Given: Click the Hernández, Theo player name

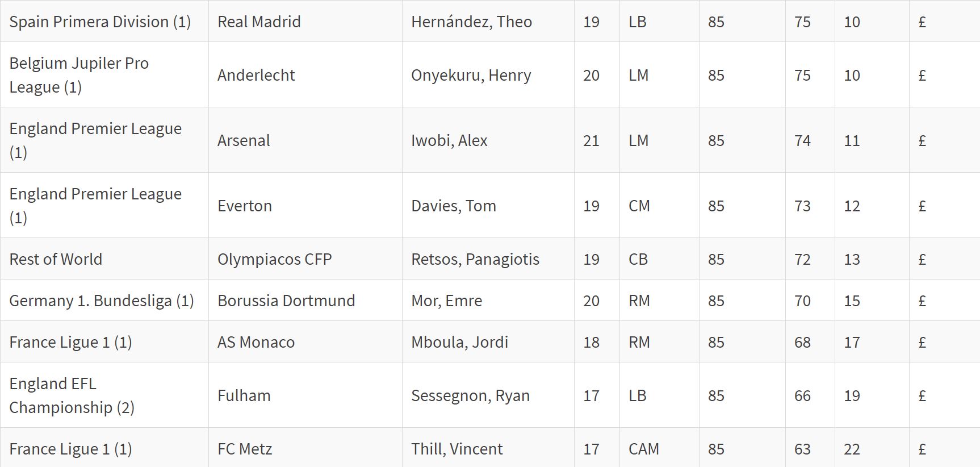Looking at the screenshot, I should [471, 22].
